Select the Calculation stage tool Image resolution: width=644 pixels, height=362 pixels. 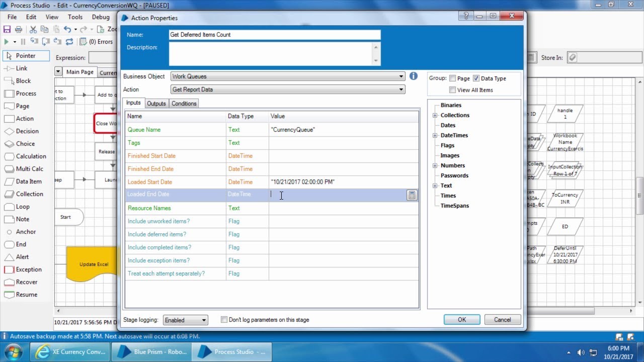(x=25, y=156)
